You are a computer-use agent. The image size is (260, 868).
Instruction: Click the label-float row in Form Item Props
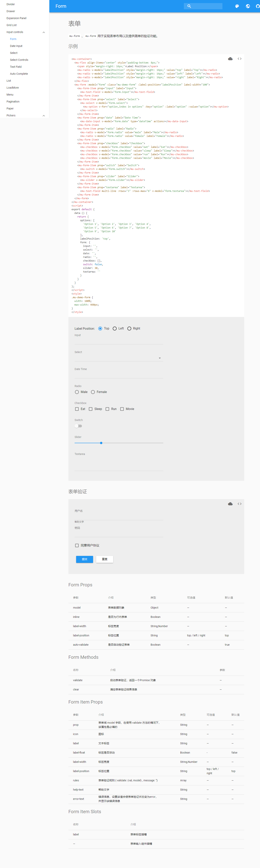click(156, 752)
